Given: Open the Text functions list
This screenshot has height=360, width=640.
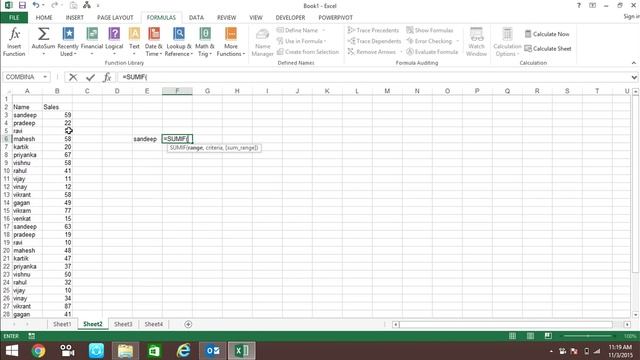Looking at the screenshot, I should 134,42.
